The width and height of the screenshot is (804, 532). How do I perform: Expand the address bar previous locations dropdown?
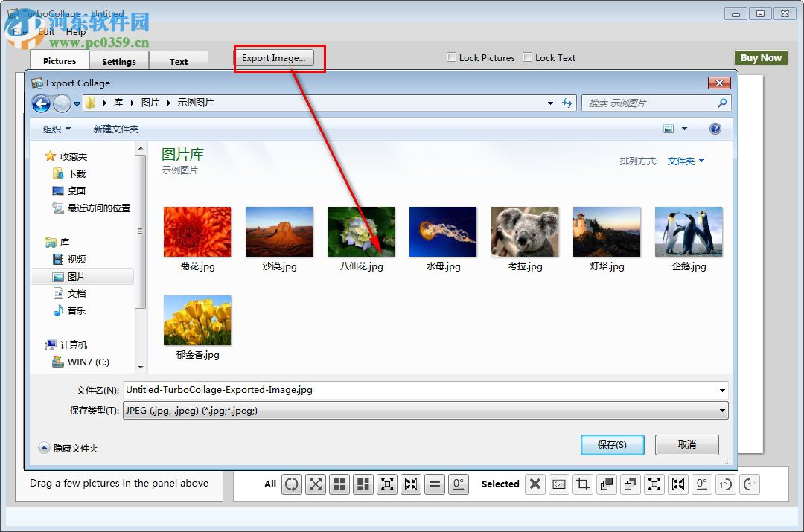pos(550,103)
